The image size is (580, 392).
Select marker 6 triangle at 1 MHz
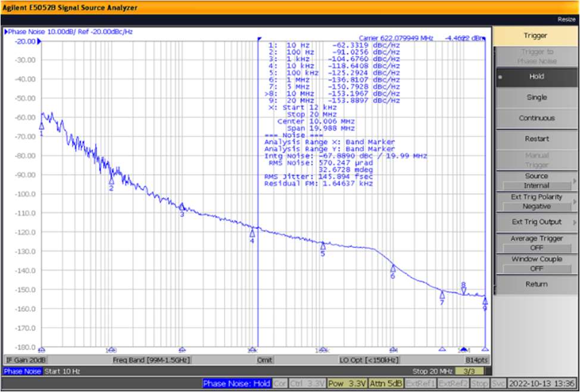tap(393, 269)
